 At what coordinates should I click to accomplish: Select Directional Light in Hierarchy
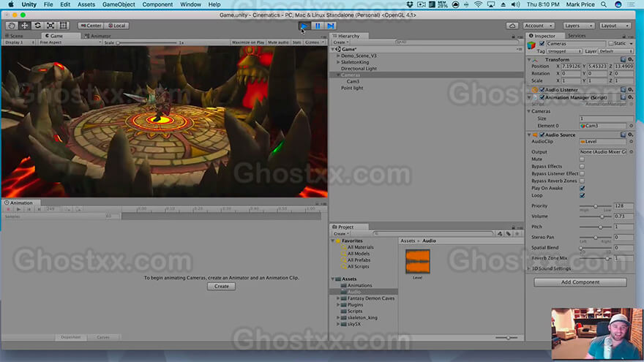tap(359, 69)
